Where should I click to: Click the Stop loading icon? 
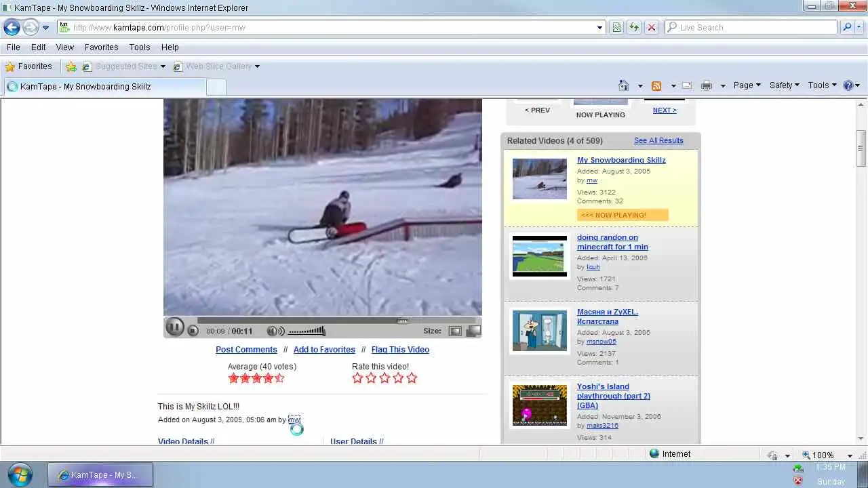[652, 28]
